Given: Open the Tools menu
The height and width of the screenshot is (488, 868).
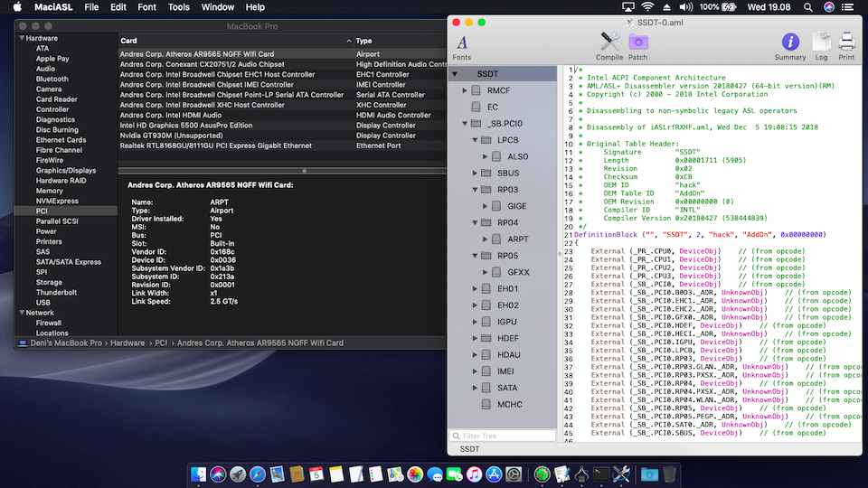Looking at the screenshot, I should (179, 7).
